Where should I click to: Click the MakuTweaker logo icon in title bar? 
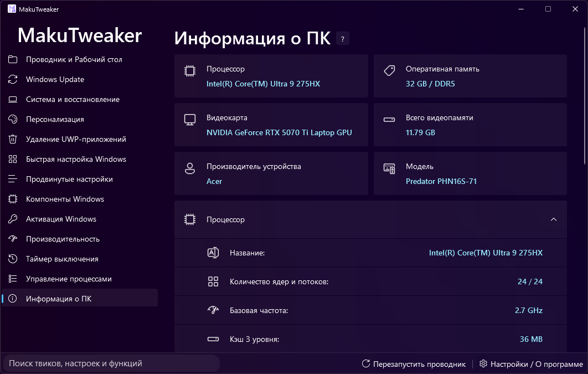[x=12, y=9]
